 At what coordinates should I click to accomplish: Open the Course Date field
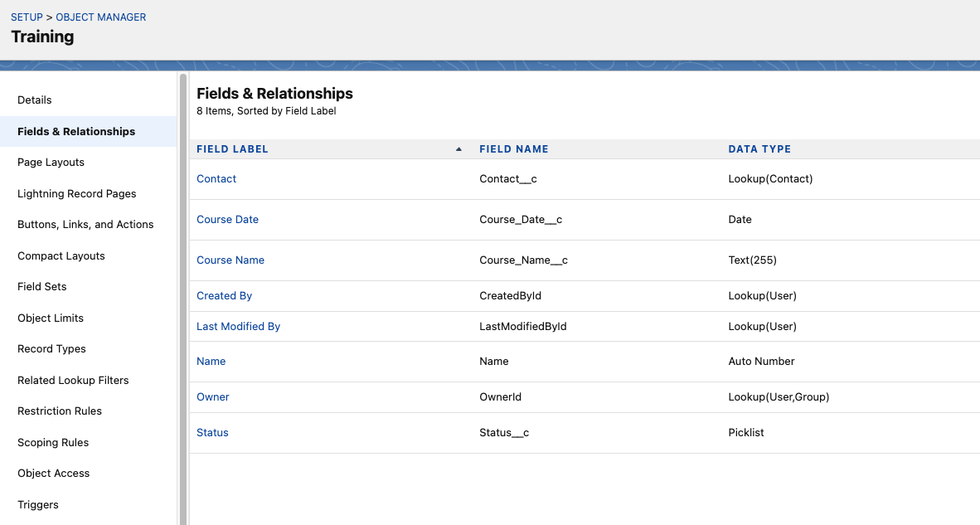(x=227, y=219)
